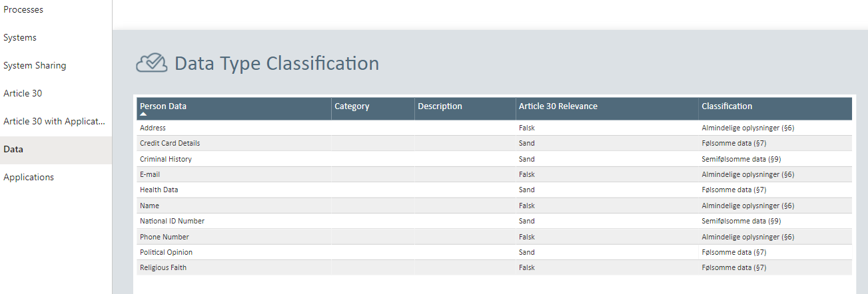The image size is (868, 294).
Task: Go to System Sharing in the sidebar
Action: tap(35, 66)
